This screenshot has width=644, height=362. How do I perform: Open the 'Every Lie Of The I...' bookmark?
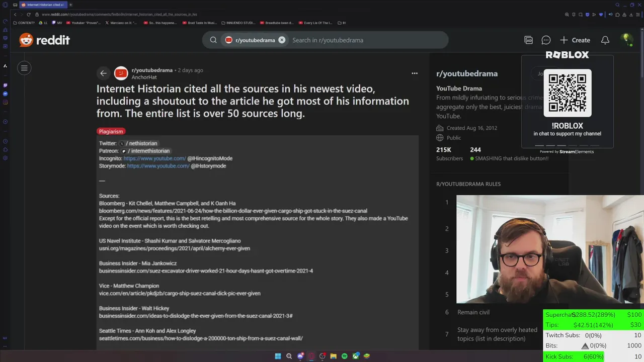[315, 23]
